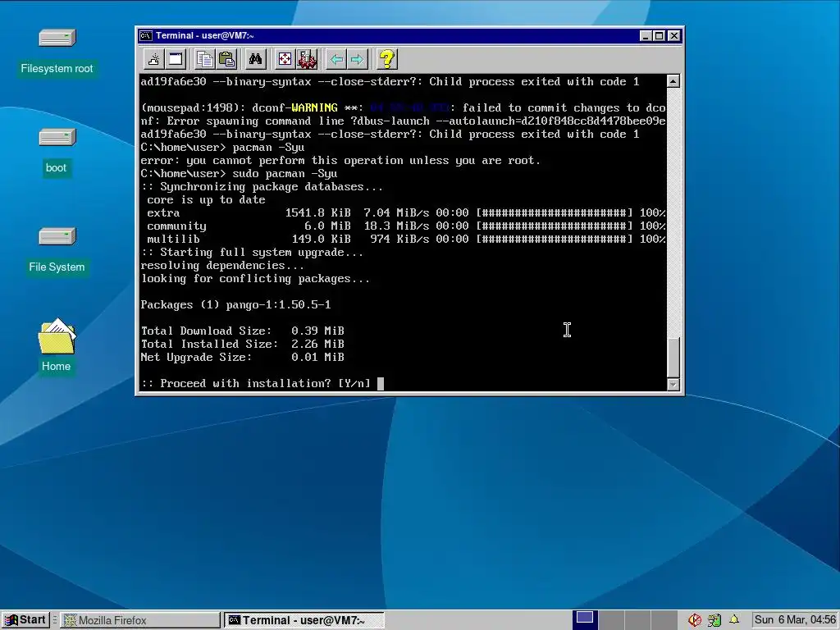Switch to the third workspace
The image size is (840, 630).
[637, 620]
